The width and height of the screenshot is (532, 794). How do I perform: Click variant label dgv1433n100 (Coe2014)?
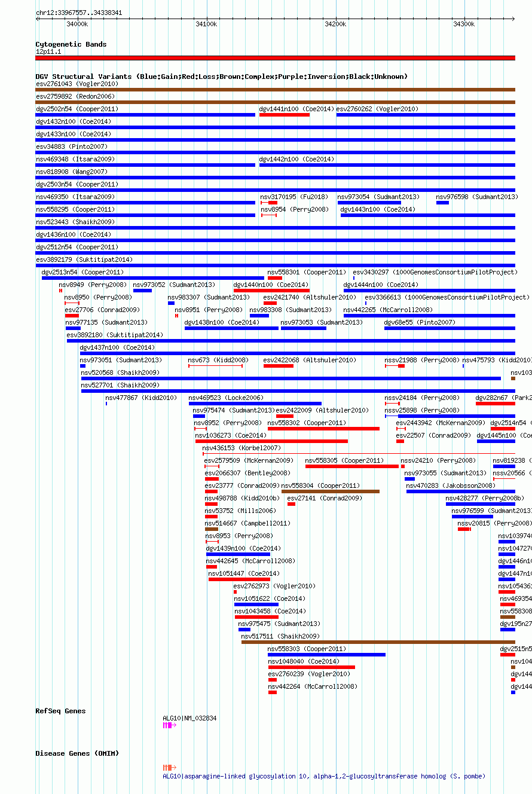74,134
